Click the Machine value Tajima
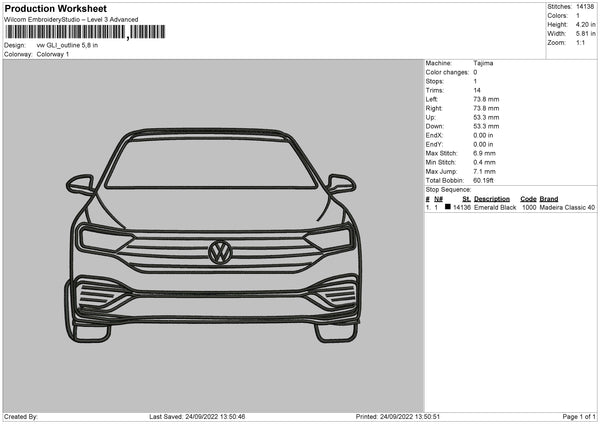The image size is (600, 424). pyautogui.click(x=483, y=63)
